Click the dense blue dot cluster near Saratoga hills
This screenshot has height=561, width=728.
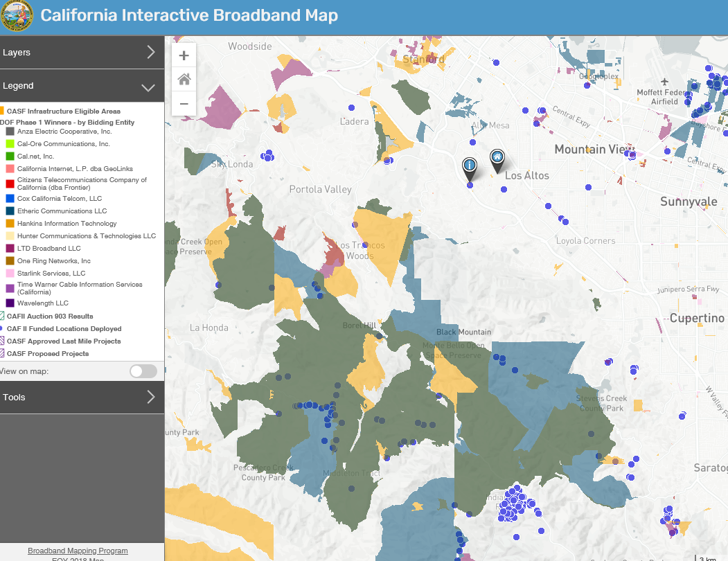point(513,504)
